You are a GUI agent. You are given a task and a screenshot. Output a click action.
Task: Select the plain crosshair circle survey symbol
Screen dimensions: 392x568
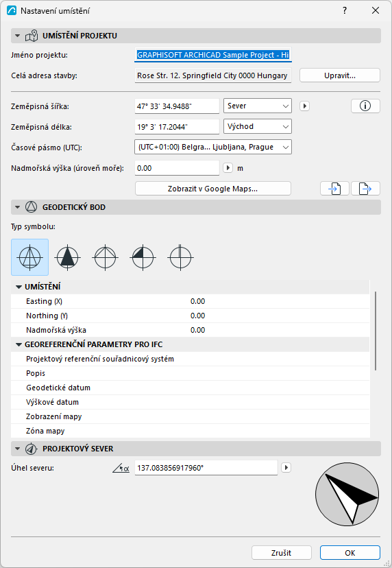(x=105, y=257)
